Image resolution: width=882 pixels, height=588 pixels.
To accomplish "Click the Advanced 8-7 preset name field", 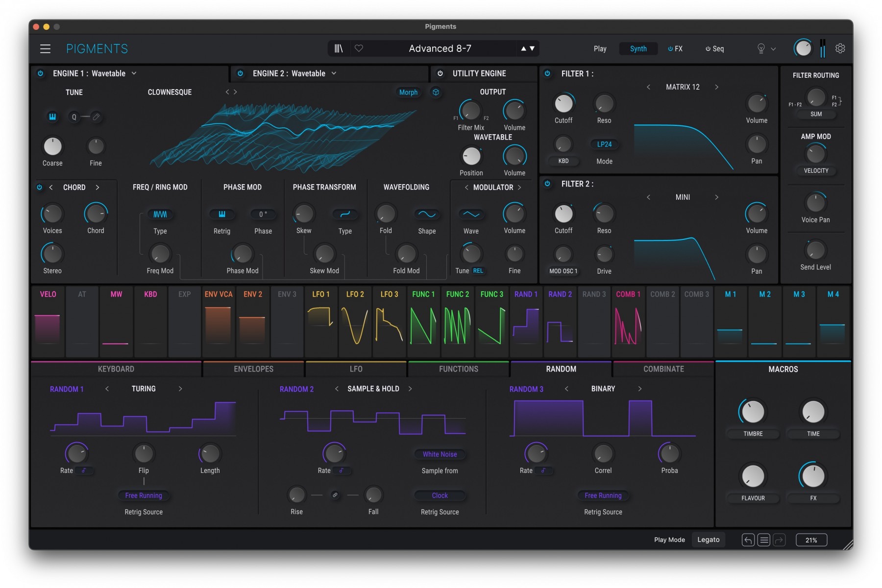I will click(440, 48).
